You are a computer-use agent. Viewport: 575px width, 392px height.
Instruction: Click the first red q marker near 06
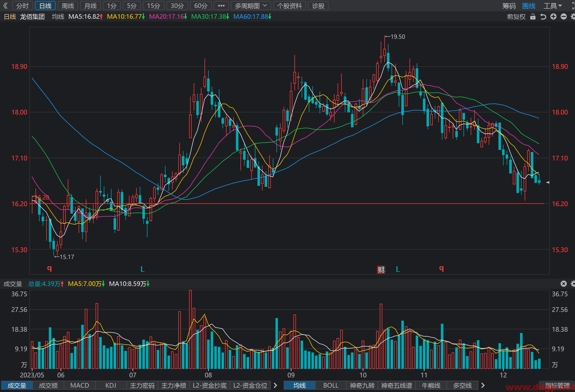tap(50, 269)
